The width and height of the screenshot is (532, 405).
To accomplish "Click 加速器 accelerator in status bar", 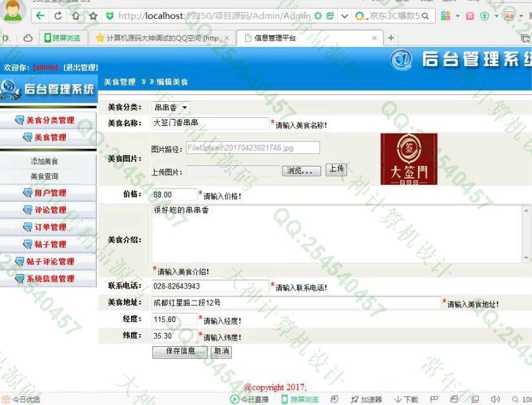I will point(366,399).
